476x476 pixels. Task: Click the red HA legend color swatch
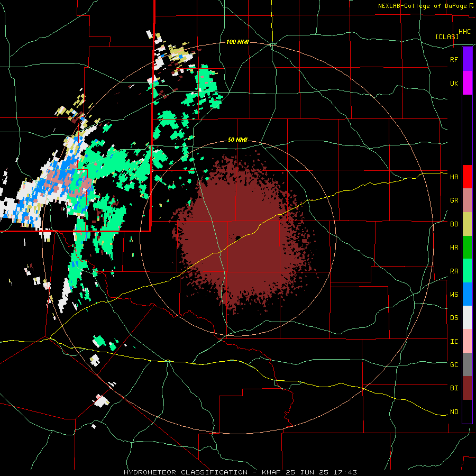click(x=467, y=177)
